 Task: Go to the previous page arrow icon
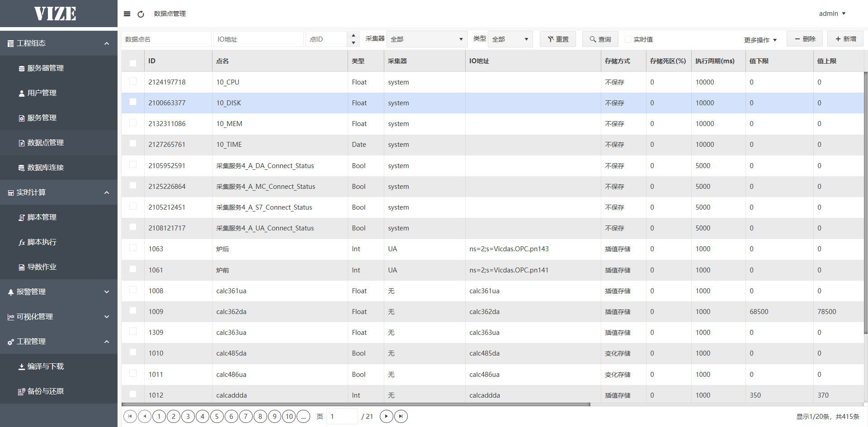point(145,416)
